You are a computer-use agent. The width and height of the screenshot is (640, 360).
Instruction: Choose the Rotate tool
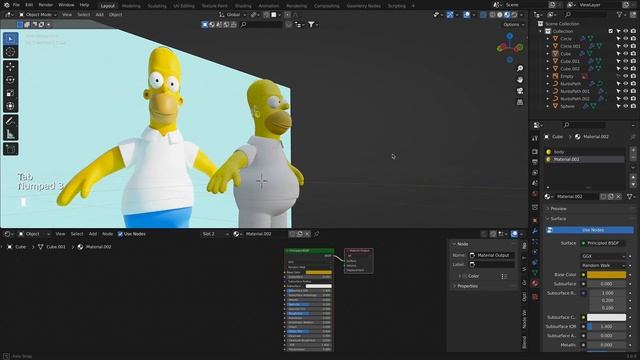tap(11, 80)
